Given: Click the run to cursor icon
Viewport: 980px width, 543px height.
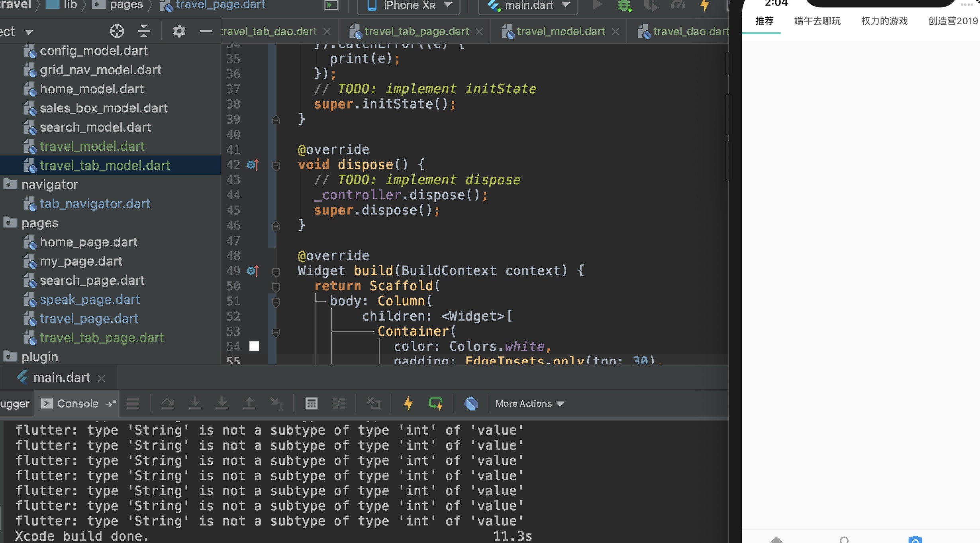Looking at the screenshot, I should pyautogui.click(x=276, y=404).
